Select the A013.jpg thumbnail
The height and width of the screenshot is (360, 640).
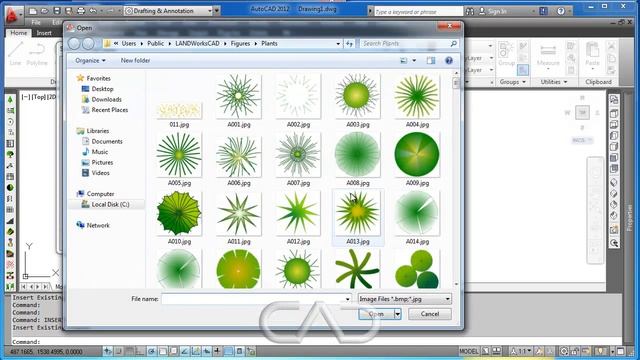pyautogui.click(x=358, y=218)
